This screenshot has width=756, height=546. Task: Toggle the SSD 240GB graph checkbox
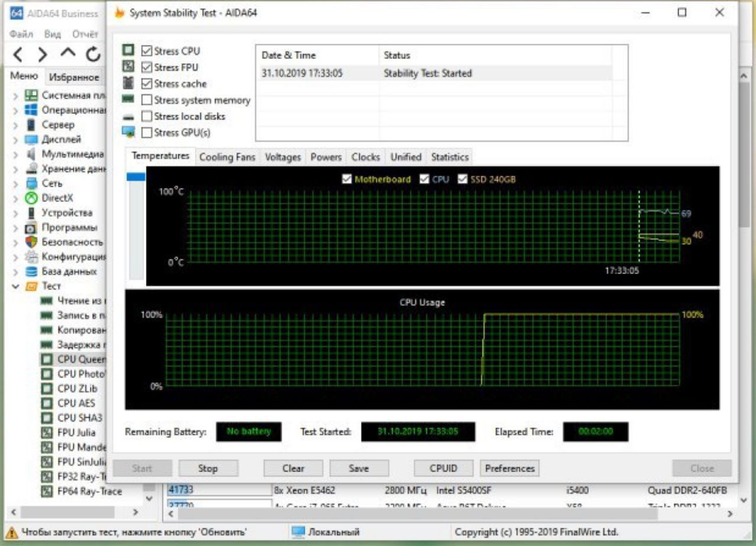click(462, 179)
